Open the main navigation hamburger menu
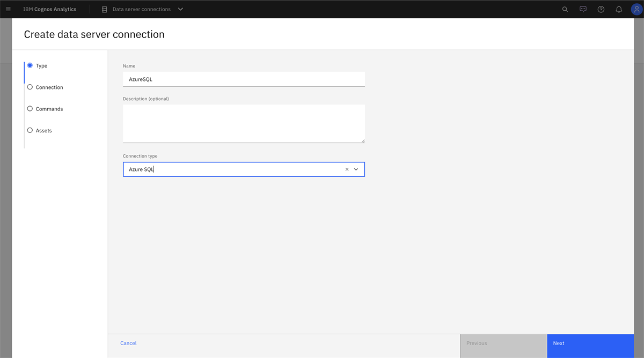Image resolution: width=644 pixels, height=358 pixels. 8,9
